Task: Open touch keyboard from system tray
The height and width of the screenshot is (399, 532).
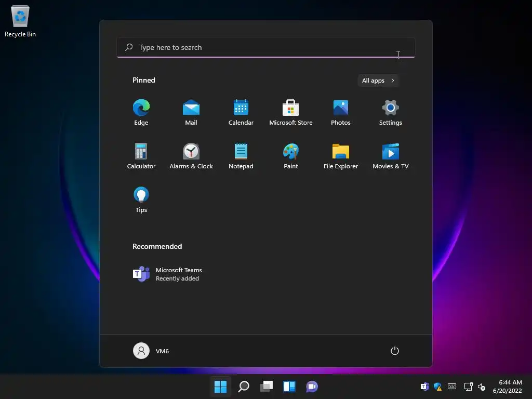Action: pos(452,386)
